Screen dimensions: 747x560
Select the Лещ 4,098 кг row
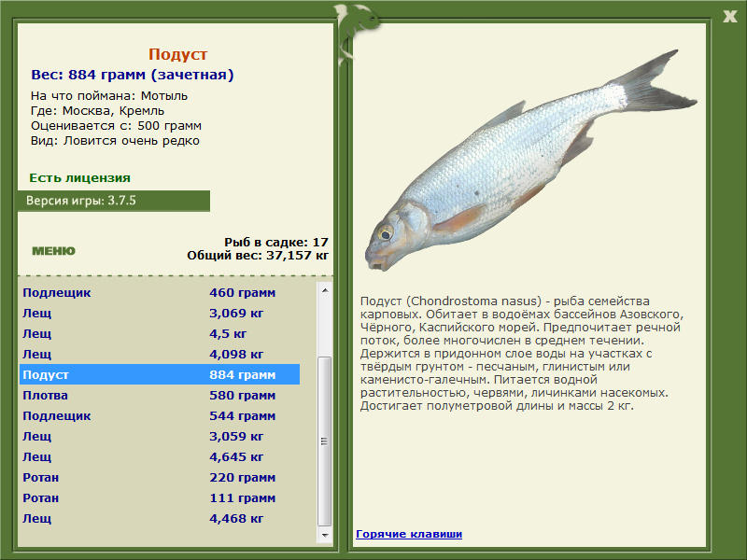[160, 354]
